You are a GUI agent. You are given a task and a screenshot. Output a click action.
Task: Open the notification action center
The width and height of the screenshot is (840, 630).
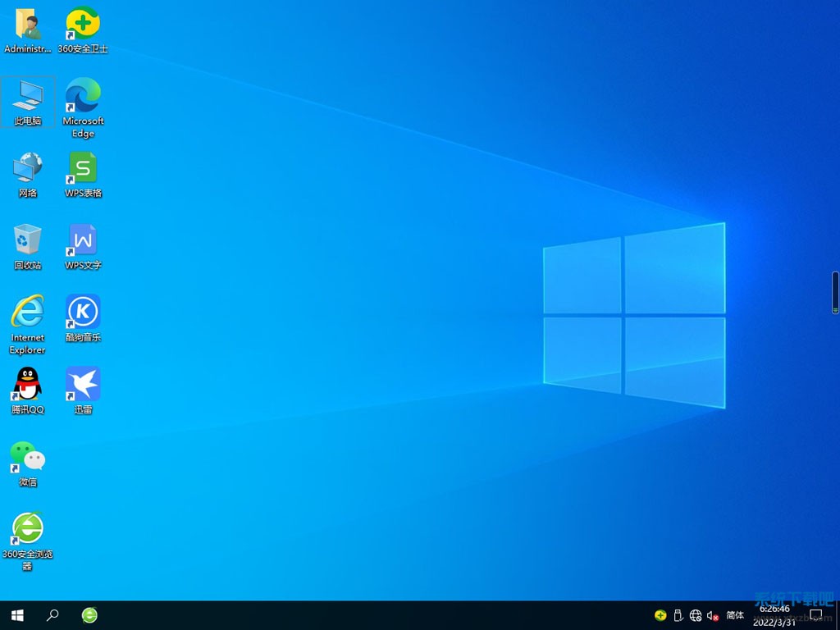coord(816,615)
